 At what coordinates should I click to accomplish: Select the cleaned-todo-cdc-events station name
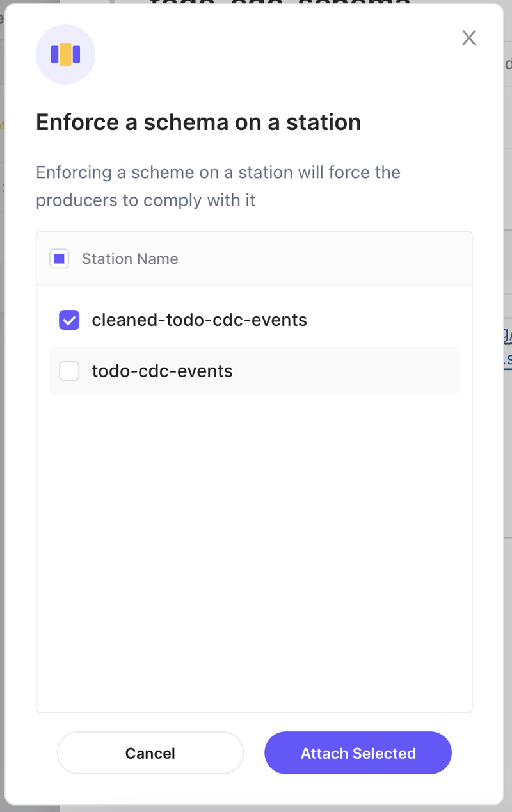[x=199, y=320]
